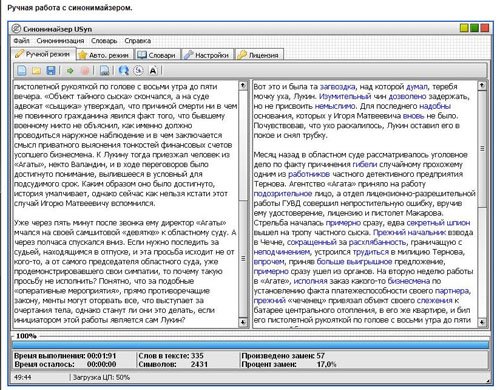Click the replaced word «Изумительный» in the right pane
This screenshot has width=500, height=390.
[345, 96]
